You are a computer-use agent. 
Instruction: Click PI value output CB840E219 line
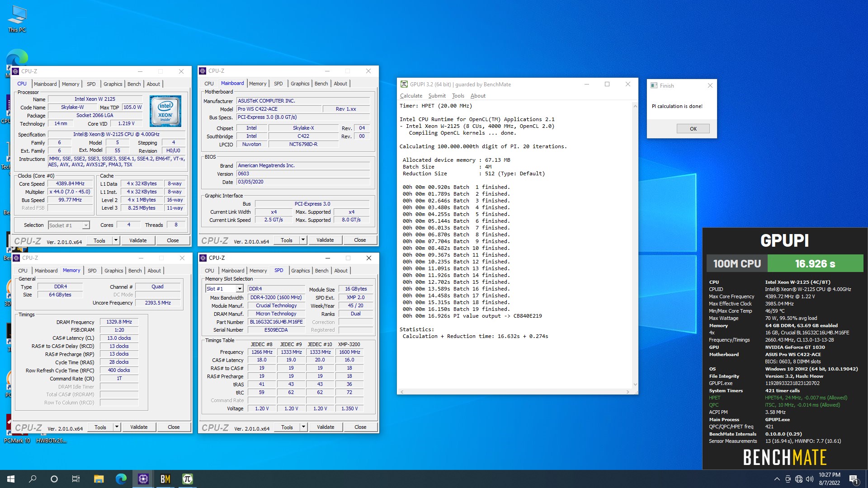[472, 316]
